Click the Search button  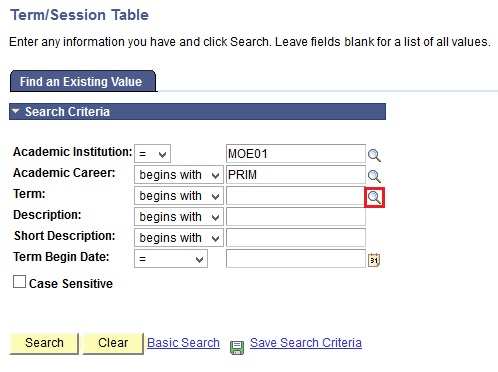pyautogui.click(x=44, y=343)
